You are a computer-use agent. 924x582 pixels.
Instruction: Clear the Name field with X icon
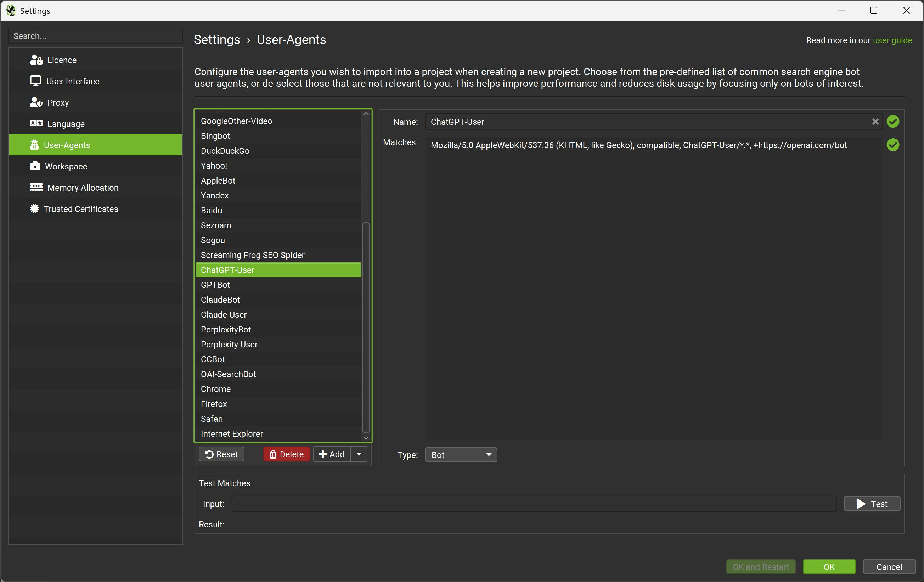875,122
